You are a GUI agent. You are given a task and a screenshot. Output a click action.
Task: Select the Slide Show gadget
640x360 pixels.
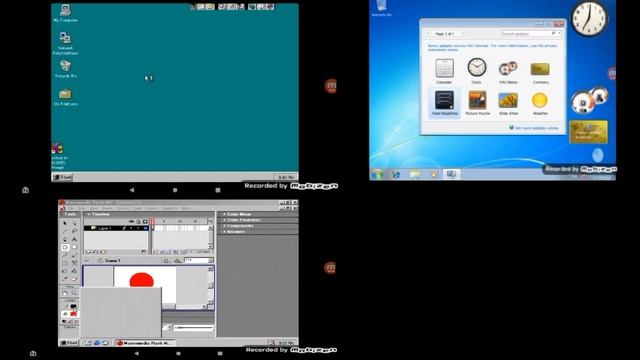pyautogui.click(x=508, y=102)
